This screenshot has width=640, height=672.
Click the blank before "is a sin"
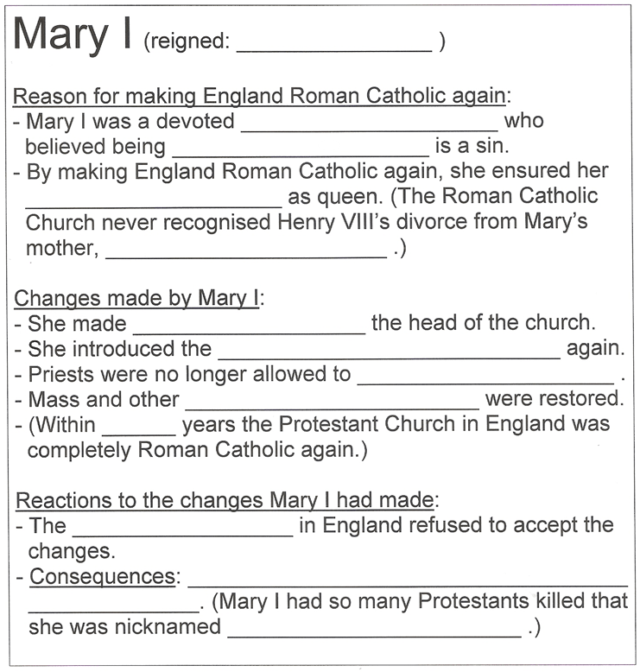click(x=300, y=152)
